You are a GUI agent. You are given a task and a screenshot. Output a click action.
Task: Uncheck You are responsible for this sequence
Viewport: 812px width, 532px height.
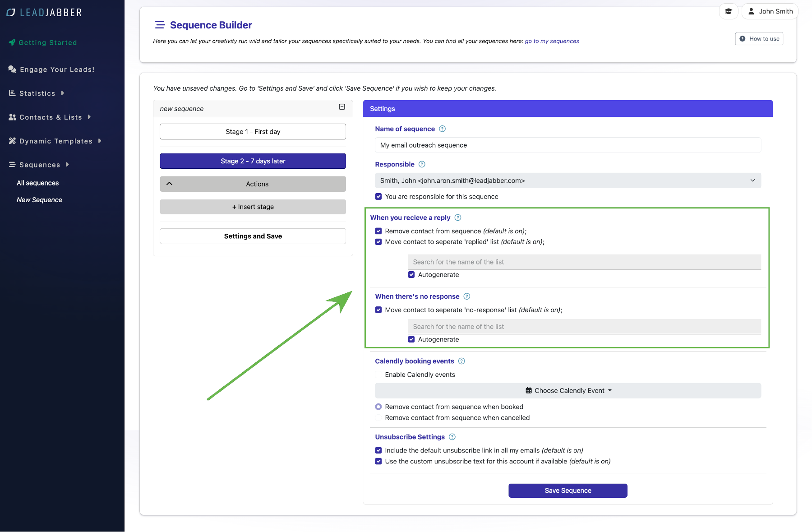pos(378,197)
